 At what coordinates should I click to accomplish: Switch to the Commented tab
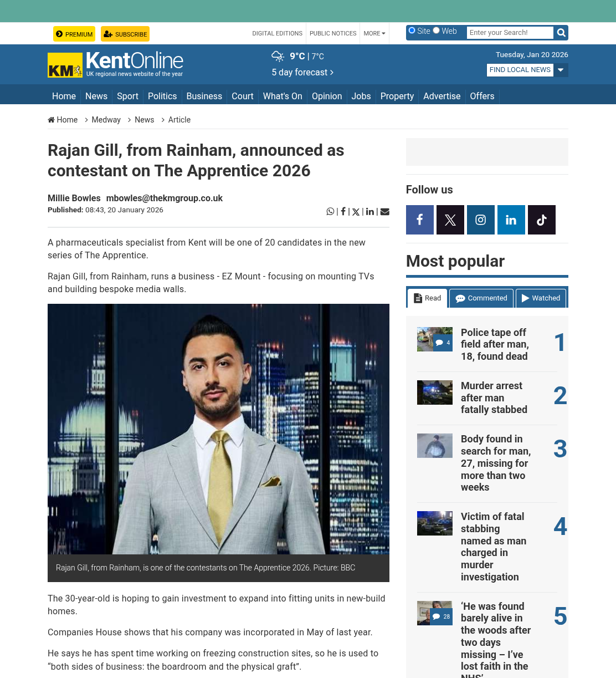click(x=481, y=298)
